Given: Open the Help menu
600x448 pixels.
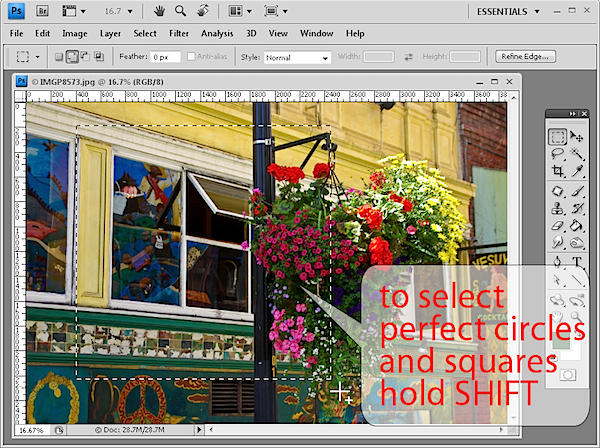Looking at the screenshot, I should point(355,34).
